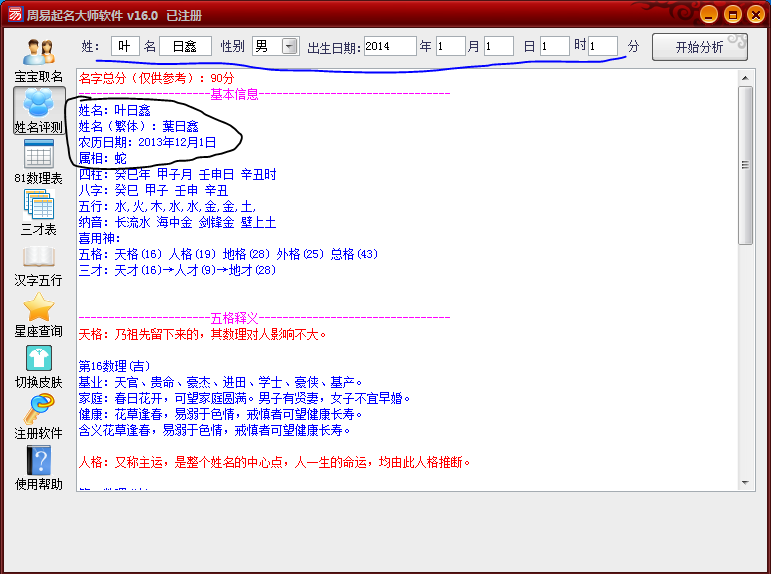
Task: Click the minute input field before 分
Action: (x=602, y=46)
